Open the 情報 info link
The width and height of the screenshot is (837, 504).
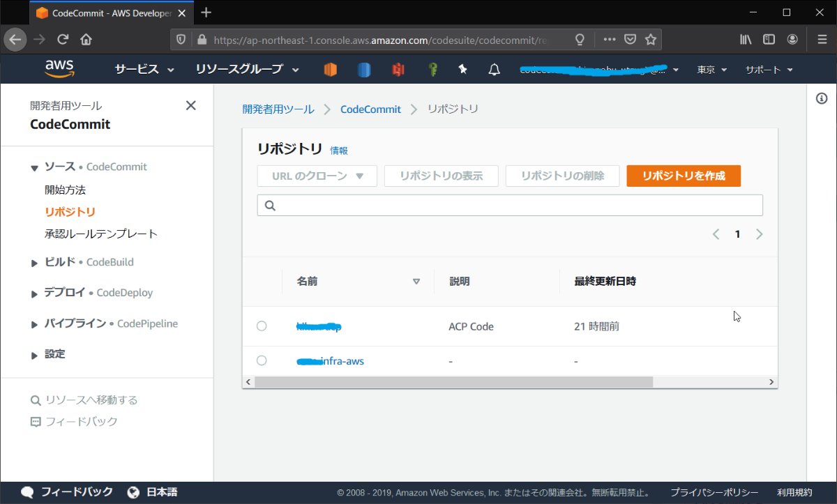pos(339,151)
